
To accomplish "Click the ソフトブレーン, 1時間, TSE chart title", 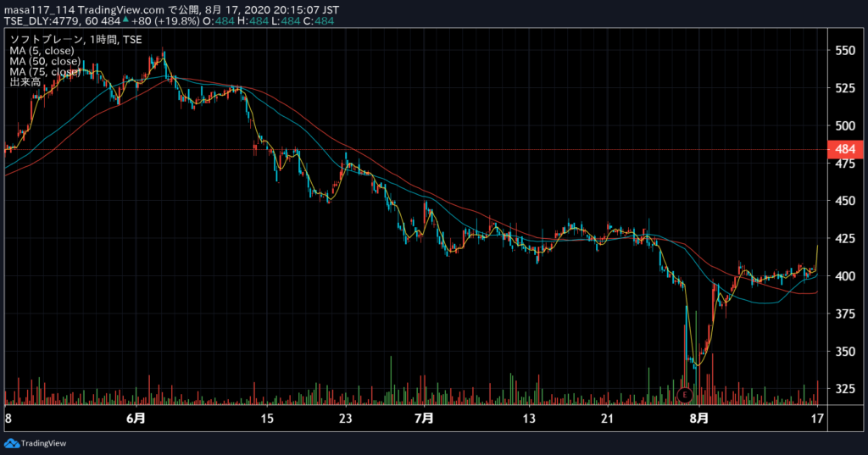I will tap(75, 39).
